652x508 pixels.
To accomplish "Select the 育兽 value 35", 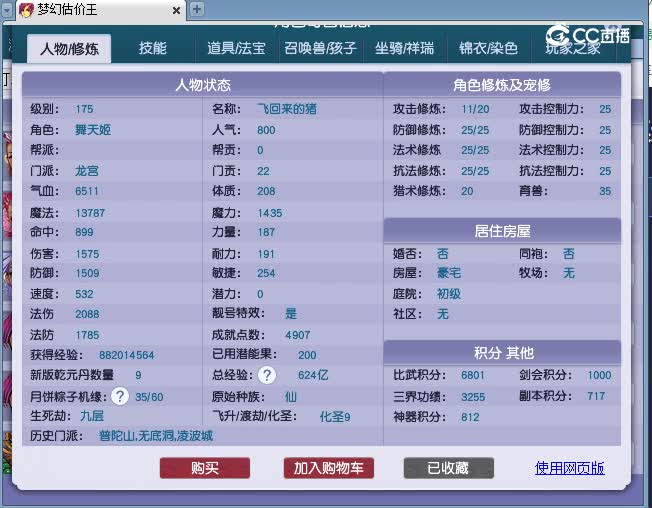I will click(605, 191).
